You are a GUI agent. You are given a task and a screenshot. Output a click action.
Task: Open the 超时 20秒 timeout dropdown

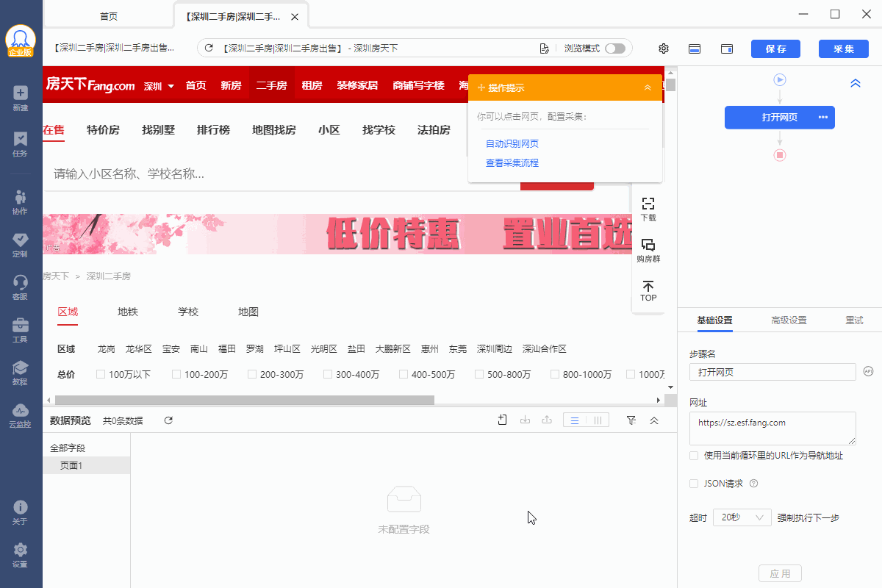tap(742, 517)
